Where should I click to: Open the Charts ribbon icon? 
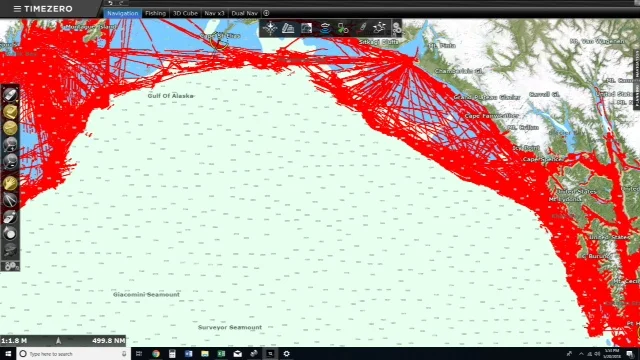click(x=288, y=28)
